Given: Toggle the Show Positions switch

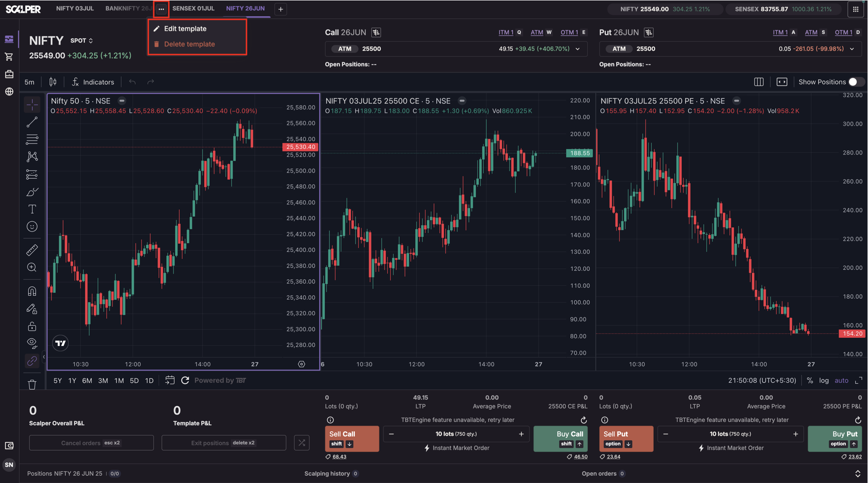Looking at the screenshot, I should pyautogui.click(x=856, y=82).
